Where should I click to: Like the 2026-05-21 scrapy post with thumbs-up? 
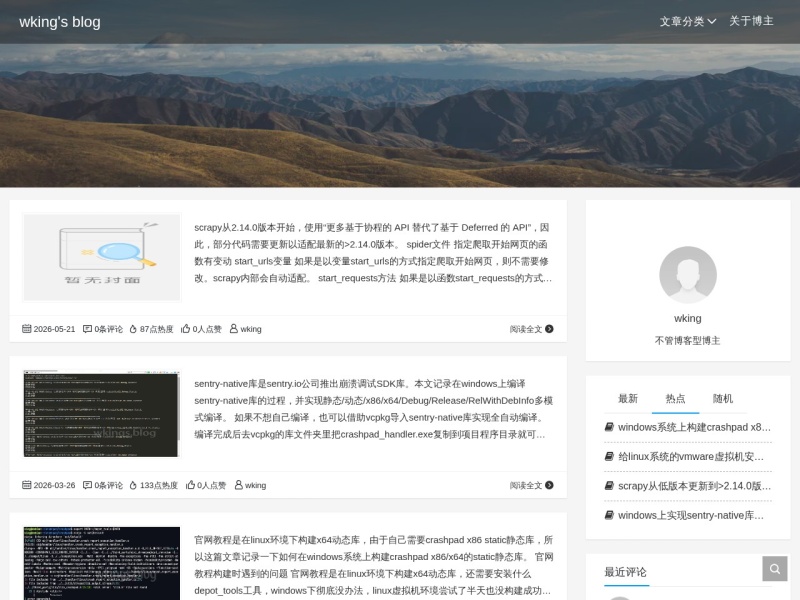point(186,329)
